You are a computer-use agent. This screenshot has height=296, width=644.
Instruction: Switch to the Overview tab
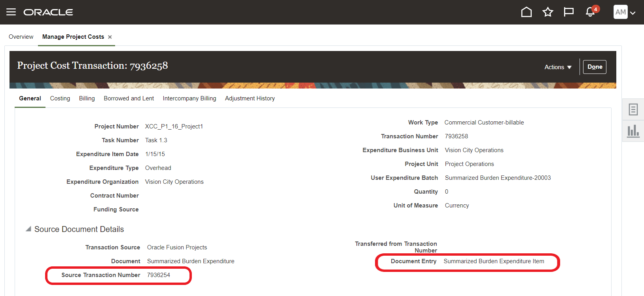point(21,37)
